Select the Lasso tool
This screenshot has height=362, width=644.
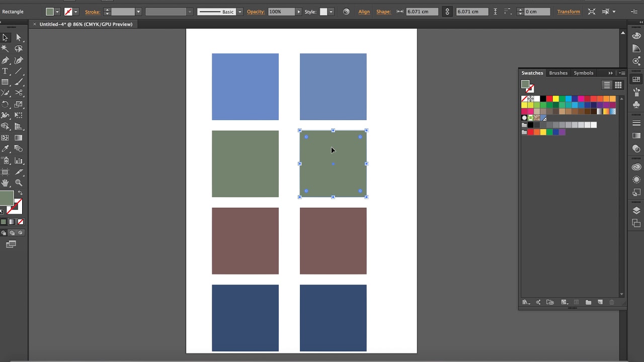19,49
